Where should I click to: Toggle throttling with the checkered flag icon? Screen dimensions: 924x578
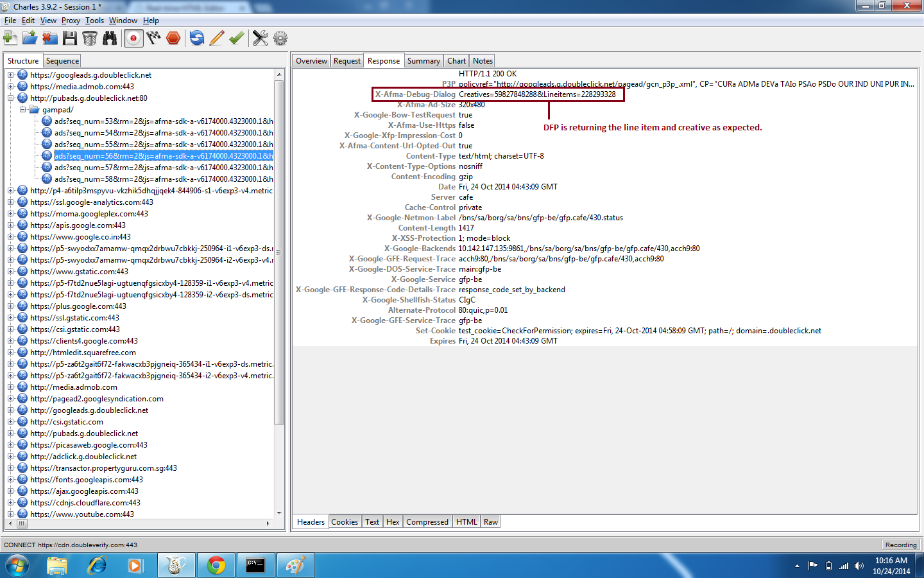tap(153, 38)
